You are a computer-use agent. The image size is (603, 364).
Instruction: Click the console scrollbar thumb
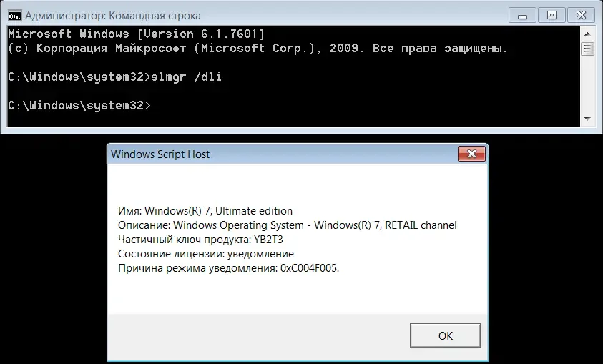[587, 49]
